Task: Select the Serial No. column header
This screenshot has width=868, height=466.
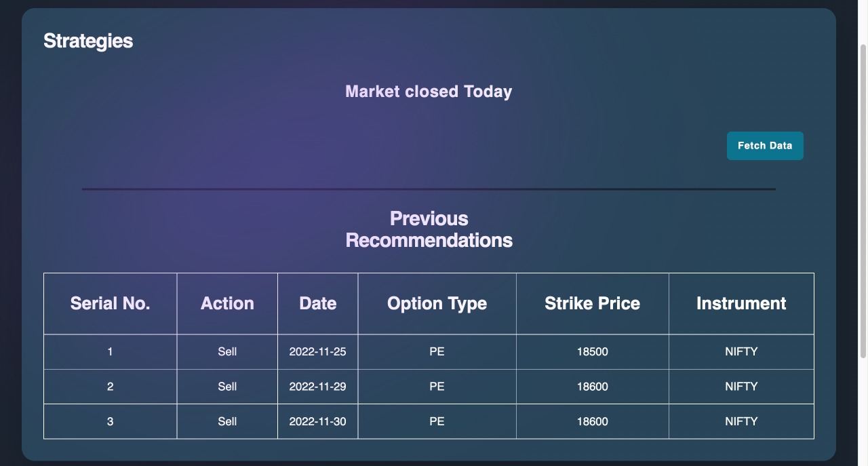Action: (x=110, y=303)
